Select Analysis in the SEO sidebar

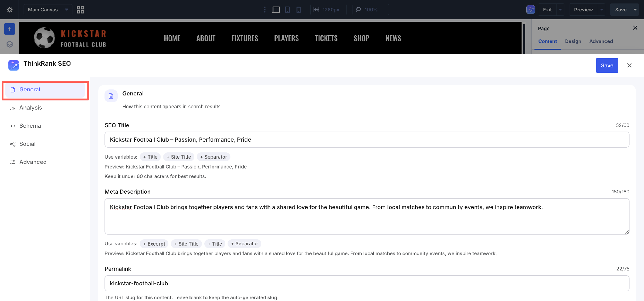click(x=45, y=108)
